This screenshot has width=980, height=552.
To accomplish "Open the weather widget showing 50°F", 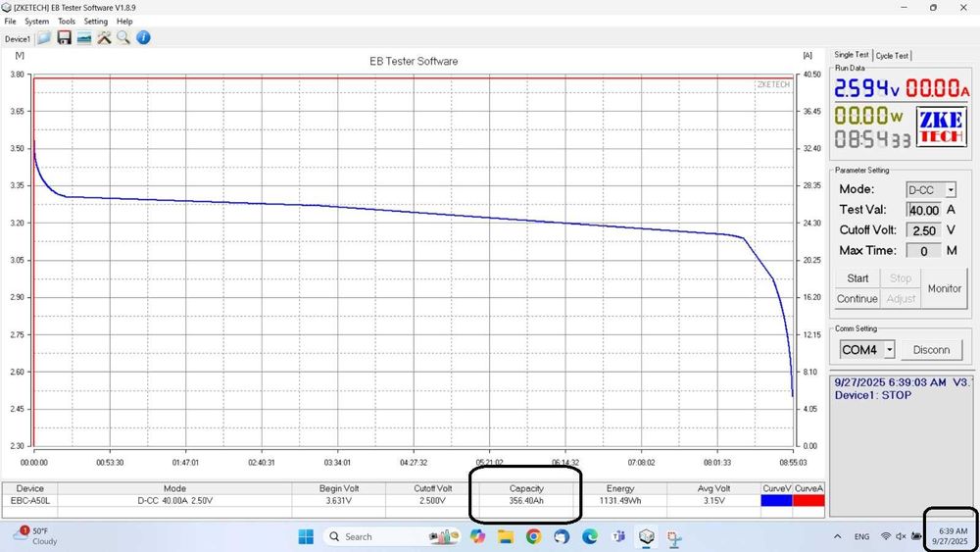I will tap(35, 535).
